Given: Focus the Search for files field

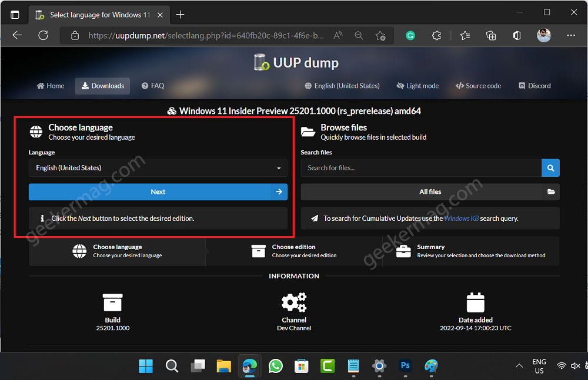Looking at the screenshot, I should (421, 168).
